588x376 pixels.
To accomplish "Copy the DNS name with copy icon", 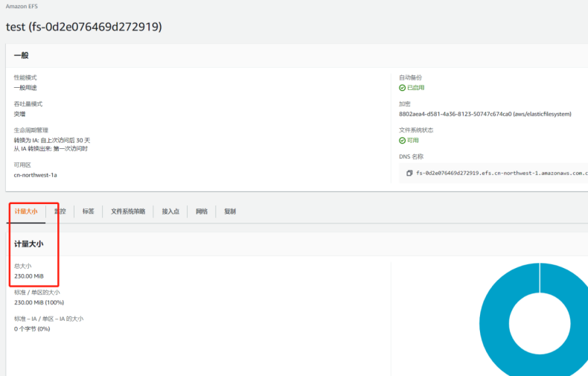I will tap(409, 173).
